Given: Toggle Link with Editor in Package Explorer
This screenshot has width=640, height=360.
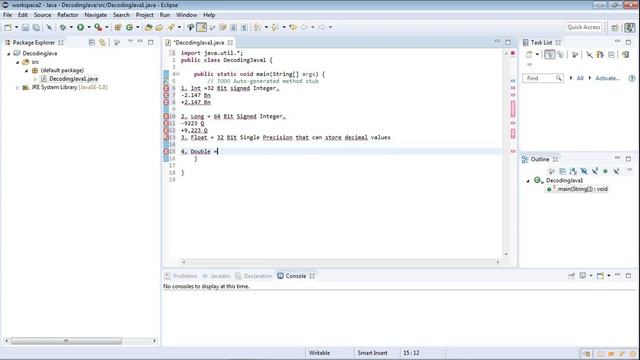Looking at the screenshot, I should 102,42.
